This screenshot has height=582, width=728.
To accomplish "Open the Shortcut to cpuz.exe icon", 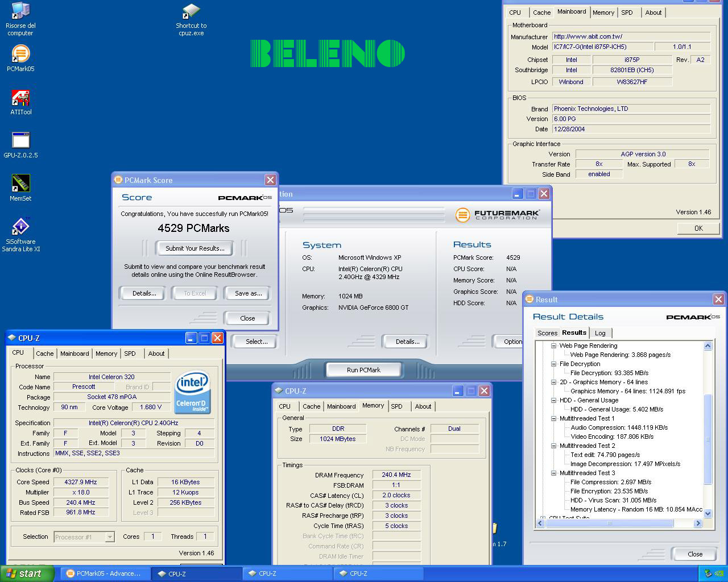I will [x=191, y=20].
